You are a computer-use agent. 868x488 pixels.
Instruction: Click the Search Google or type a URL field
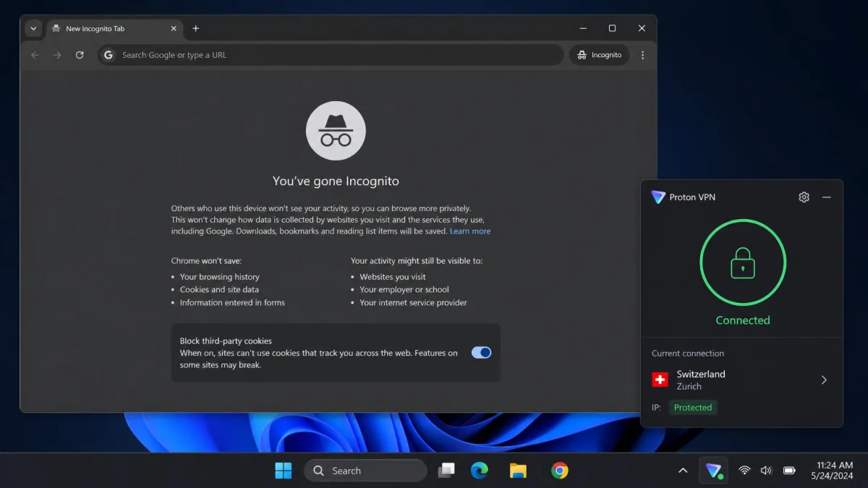331,55
